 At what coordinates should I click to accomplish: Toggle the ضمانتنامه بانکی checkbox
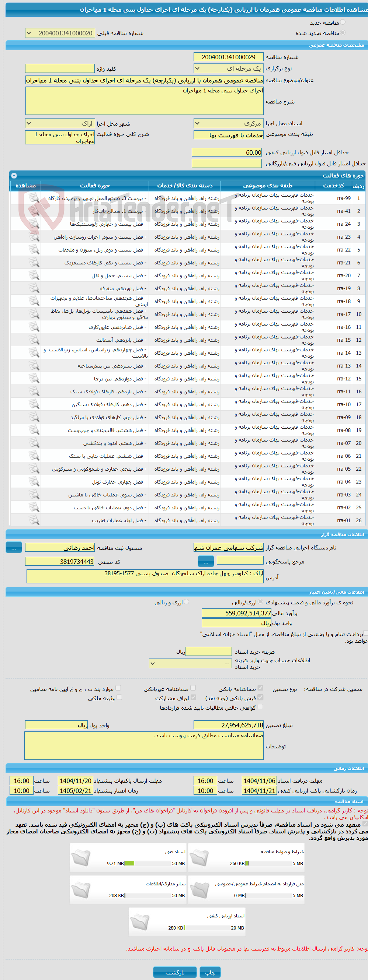260,688
